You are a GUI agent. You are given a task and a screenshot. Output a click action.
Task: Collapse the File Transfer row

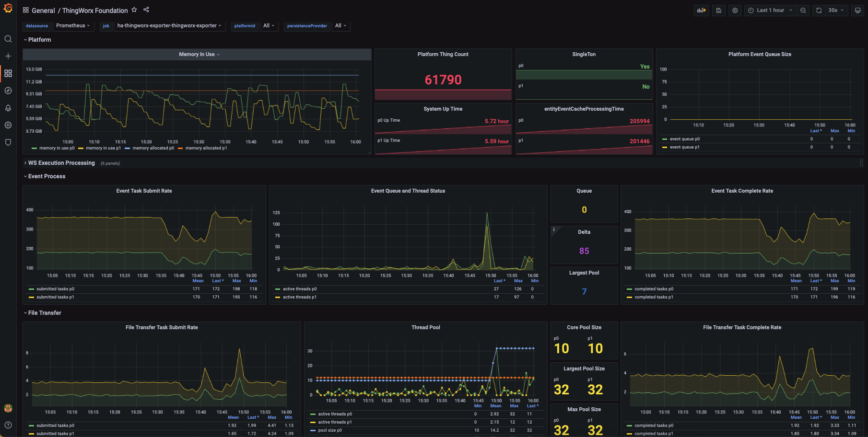pyautogui.click(x=42, y=313)
